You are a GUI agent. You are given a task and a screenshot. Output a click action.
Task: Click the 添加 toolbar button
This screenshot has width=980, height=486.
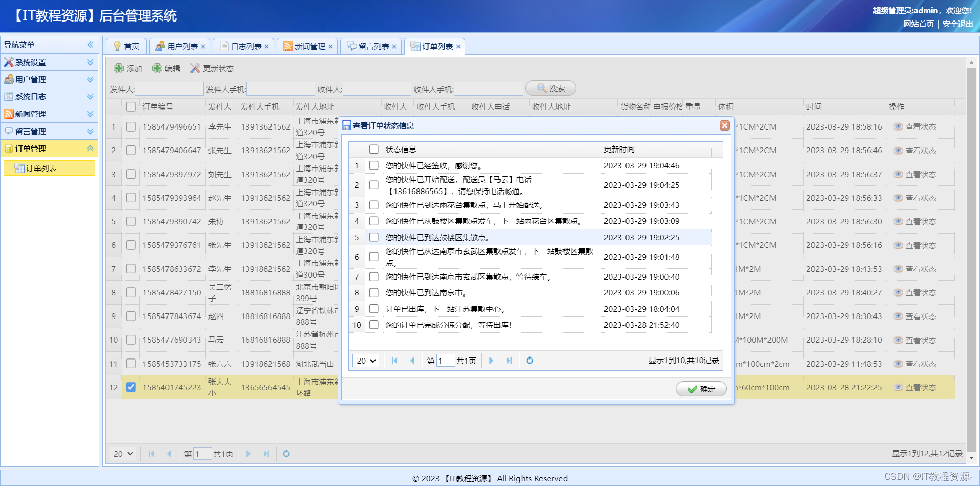pos(128,68)
